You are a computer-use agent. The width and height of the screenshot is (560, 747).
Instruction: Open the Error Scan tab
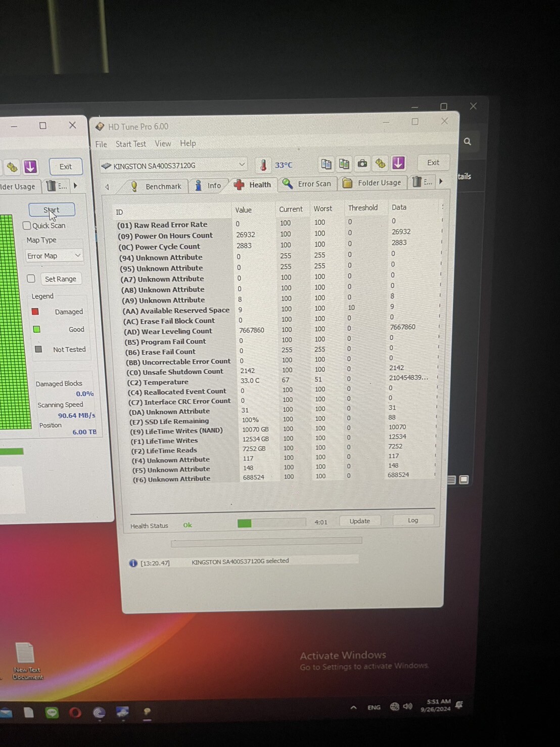click(x=307, y=184)
